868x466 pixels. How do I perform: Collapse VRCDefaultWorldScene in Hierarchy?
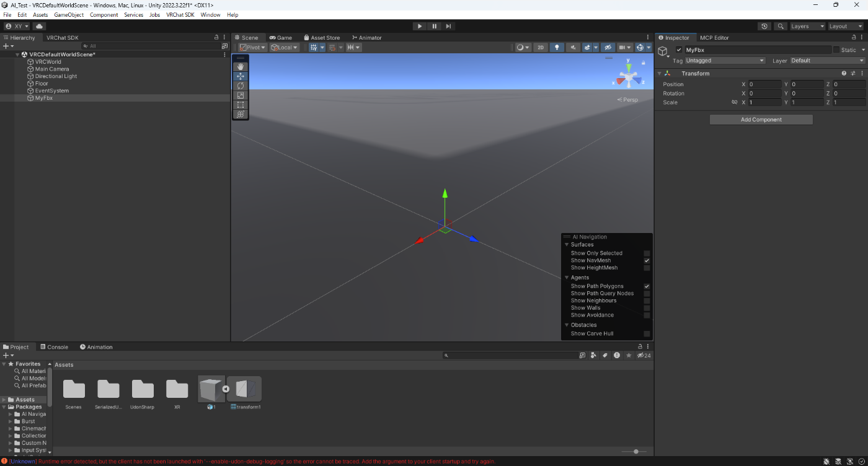pos(17,55)
